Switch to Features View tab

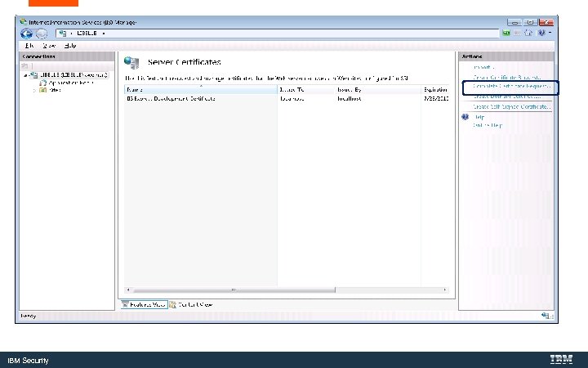[x=145, y=304]
